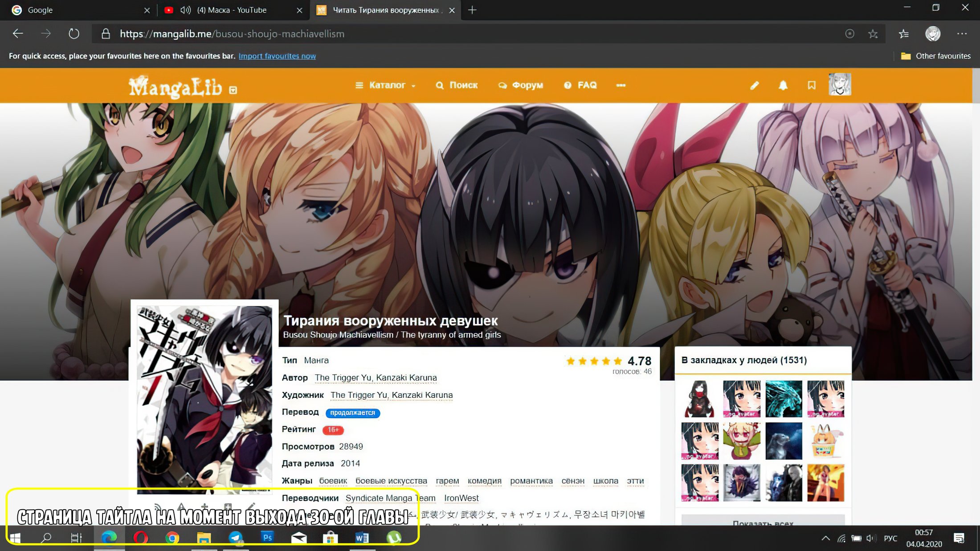Screen dimensions: 980x551
Task: Close the YouTube tab
Action: coord(299,10)
